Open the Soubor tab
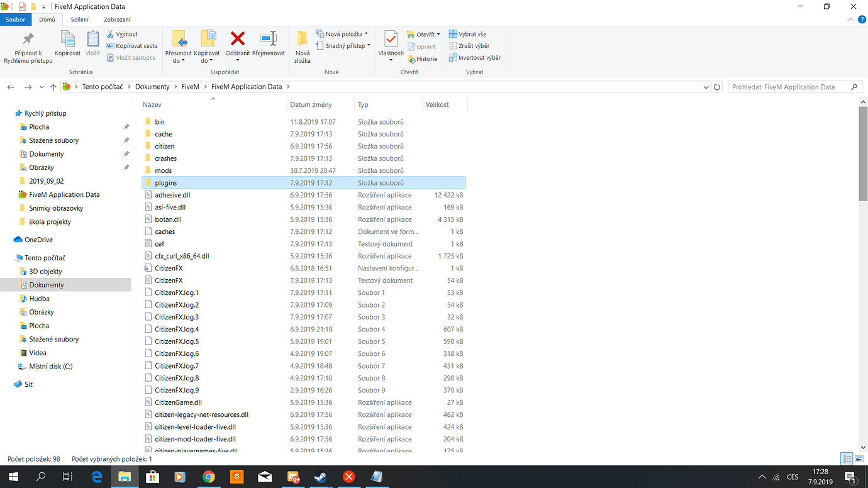This screenshot has width=868, height=488. [16, 19]
